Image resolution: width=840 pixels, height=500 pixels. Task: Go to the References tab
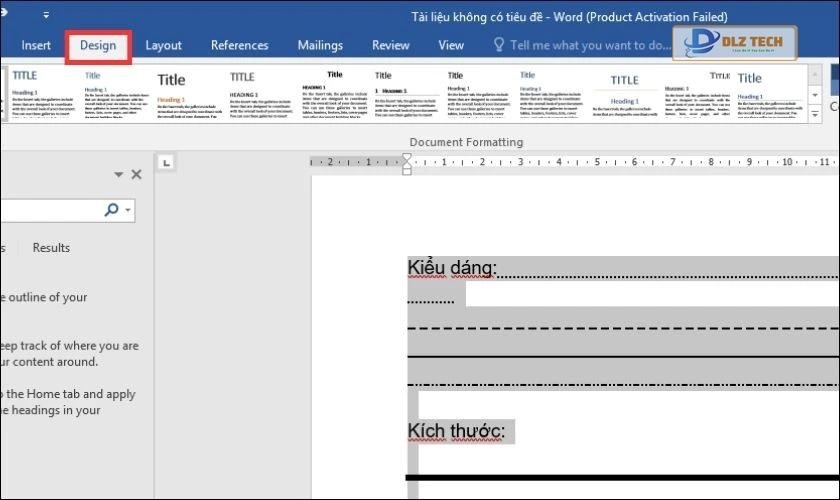point(239,45)
